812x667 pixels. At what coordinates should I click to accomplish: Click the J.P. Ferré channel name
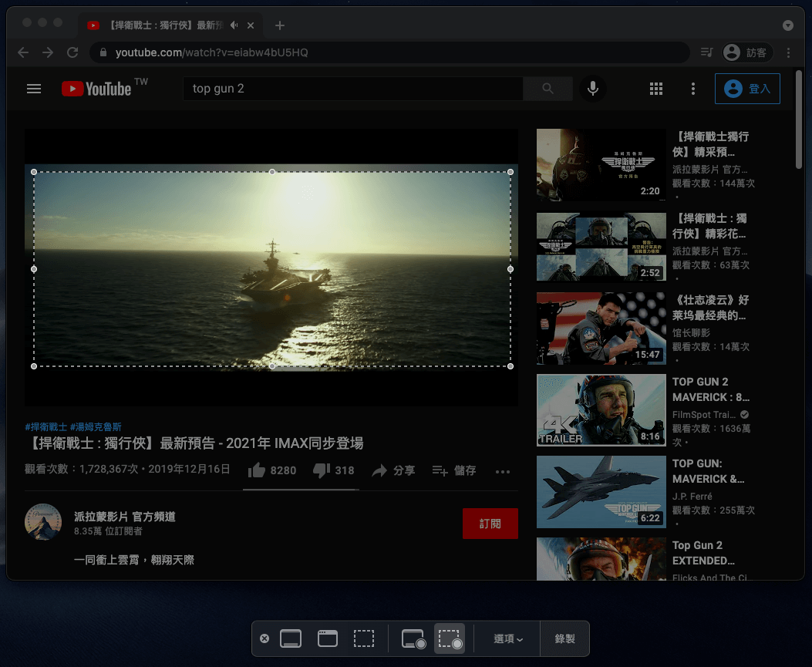(x=692, y=496)
